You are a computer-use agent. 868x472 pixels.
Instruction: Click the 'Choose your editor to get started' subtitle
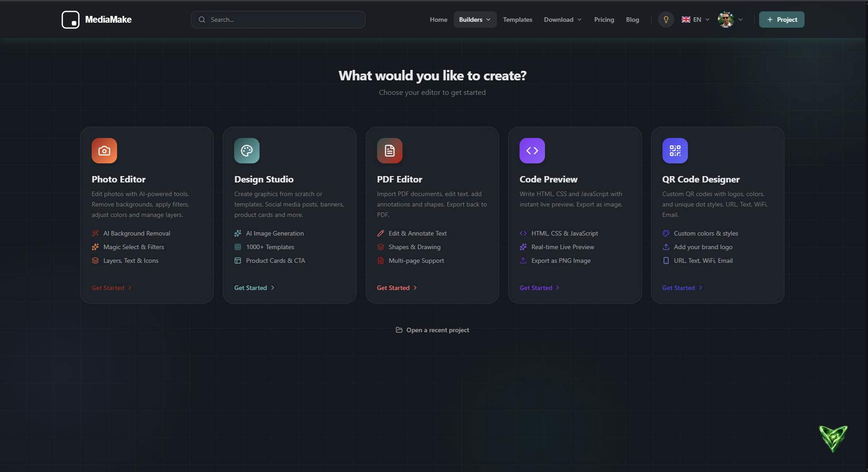[432, 93]
